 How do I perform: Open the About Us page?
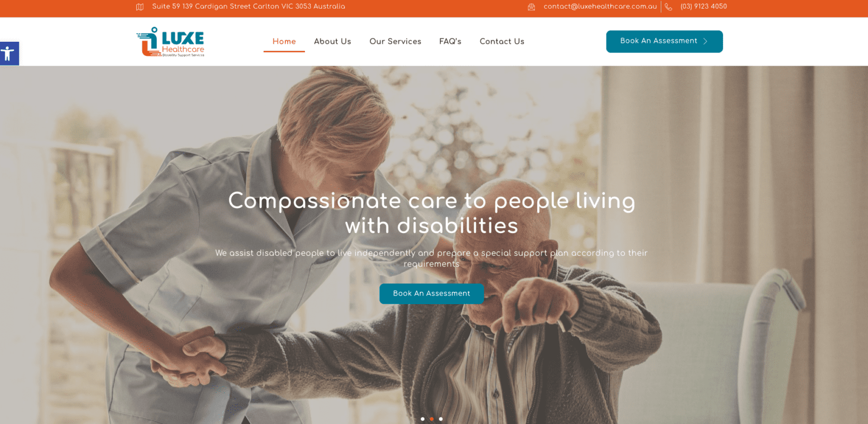point(333,41)
